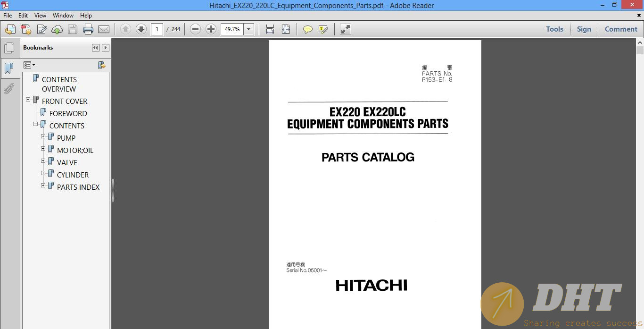Expand the Bookmarks panel single-arrow button
The image size is (644, 329).
(x=106, y=48)
